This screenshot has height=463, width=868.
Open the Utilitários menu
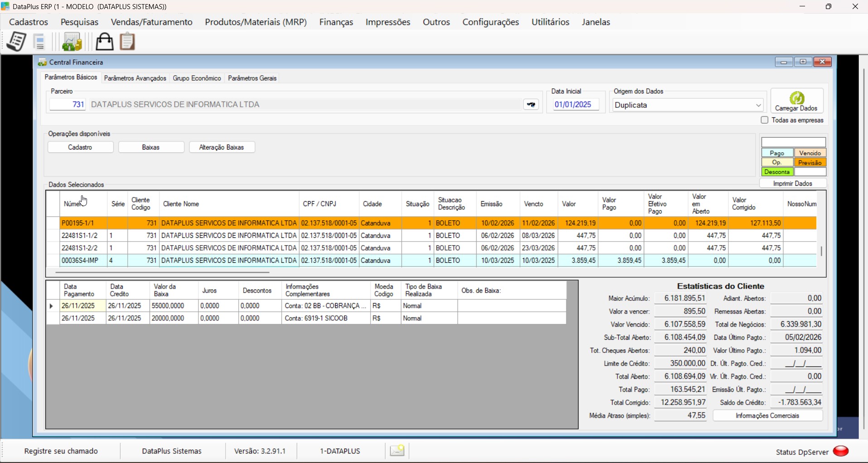[x=550, y=22]
